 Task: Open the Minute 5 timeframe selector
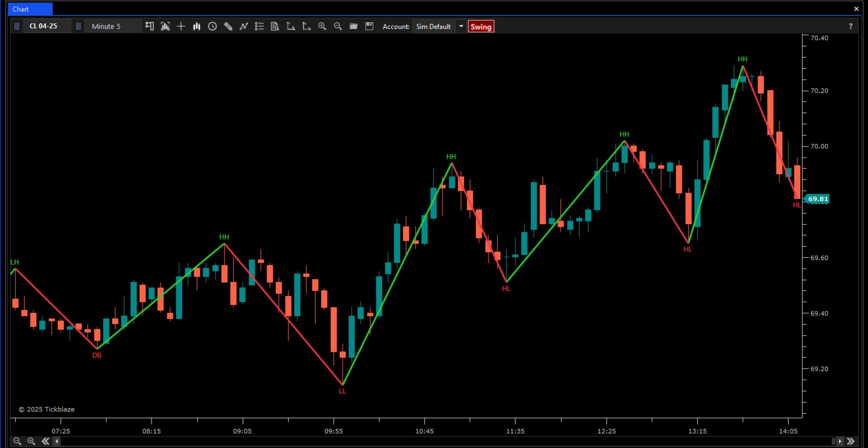tap(112, 26)
